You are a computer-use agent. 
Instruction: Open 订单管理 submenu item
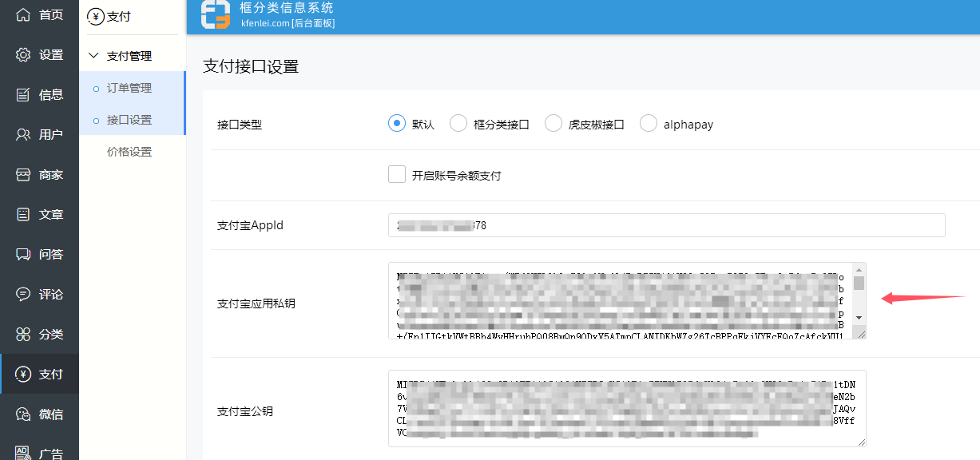129,88
